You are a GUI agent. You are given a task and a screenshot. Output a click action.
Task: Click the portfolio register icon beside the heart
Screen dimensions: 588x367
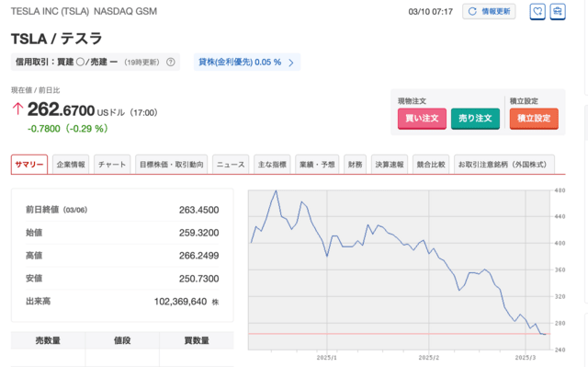click(558, 12)
